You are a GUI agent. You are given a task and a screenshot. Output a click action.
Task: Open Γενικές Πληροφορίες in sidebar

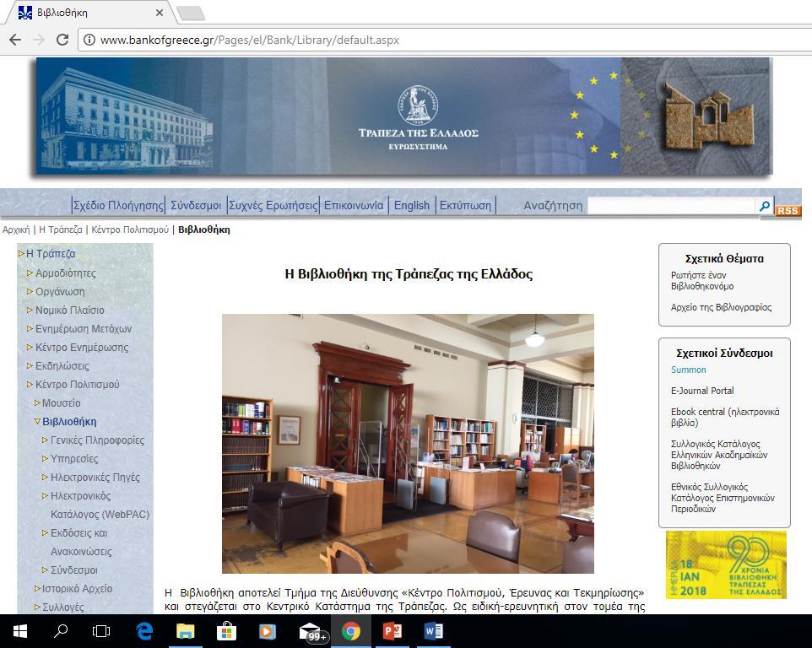pyautogui.click(x=97, y=440)
